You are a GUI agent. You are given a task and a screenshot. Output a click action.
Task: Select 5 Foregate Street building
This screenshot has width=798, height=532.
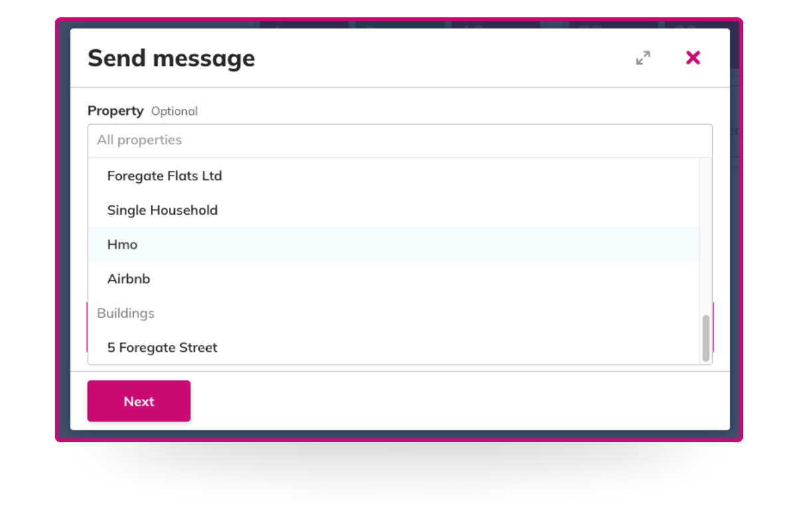[x=162, y=347]
